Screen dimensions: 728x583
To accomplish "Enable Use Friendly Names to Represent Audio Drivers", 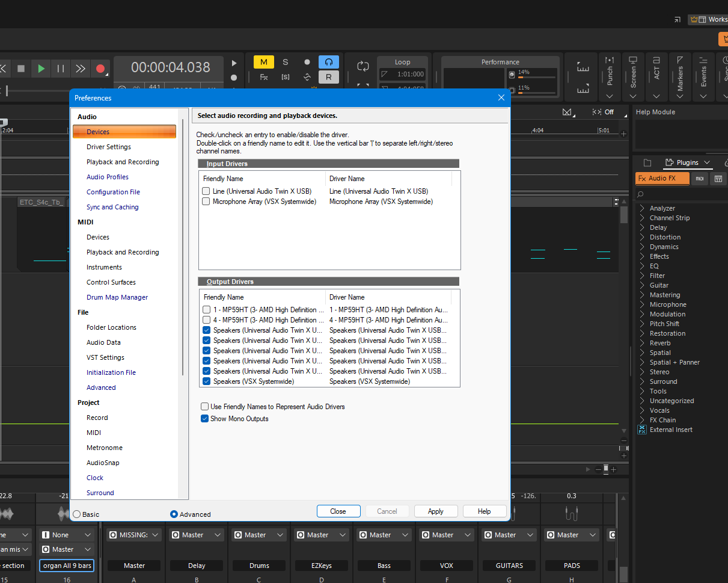I will click(205, 407).
